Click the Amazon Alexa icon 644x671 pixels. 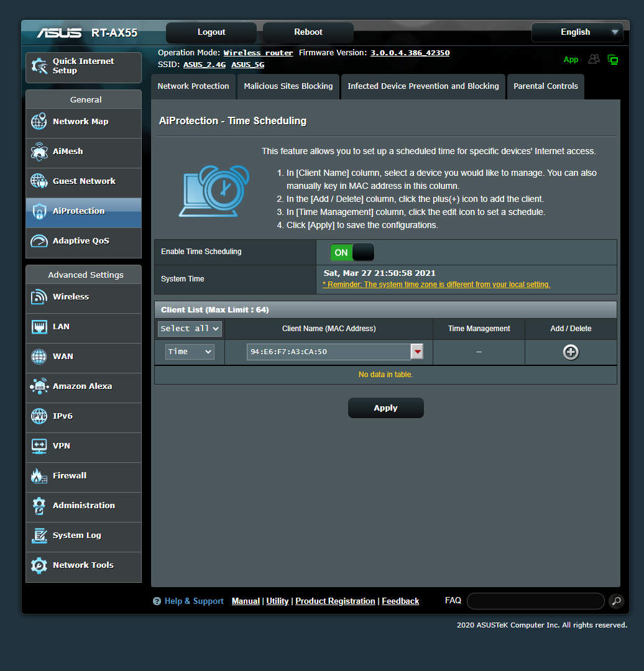coord(39,386)
